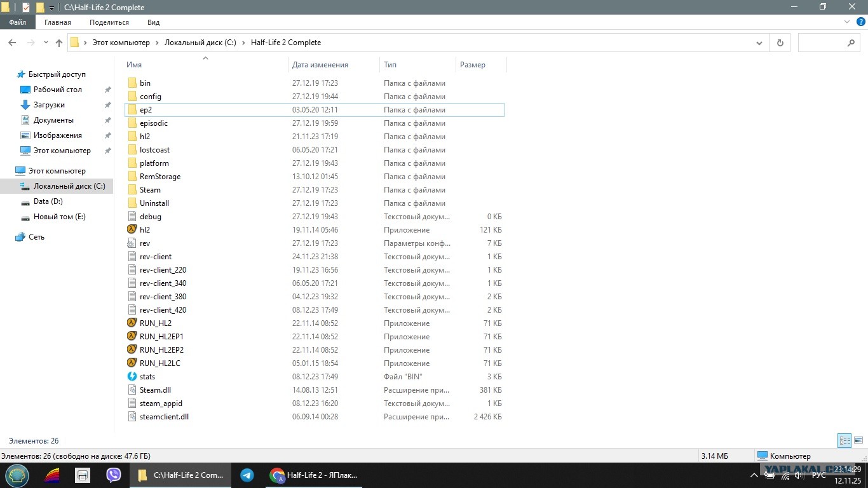Screen dimensions: 868x488
Task: Open the Start menu shell button
Action: pos(17,475)
